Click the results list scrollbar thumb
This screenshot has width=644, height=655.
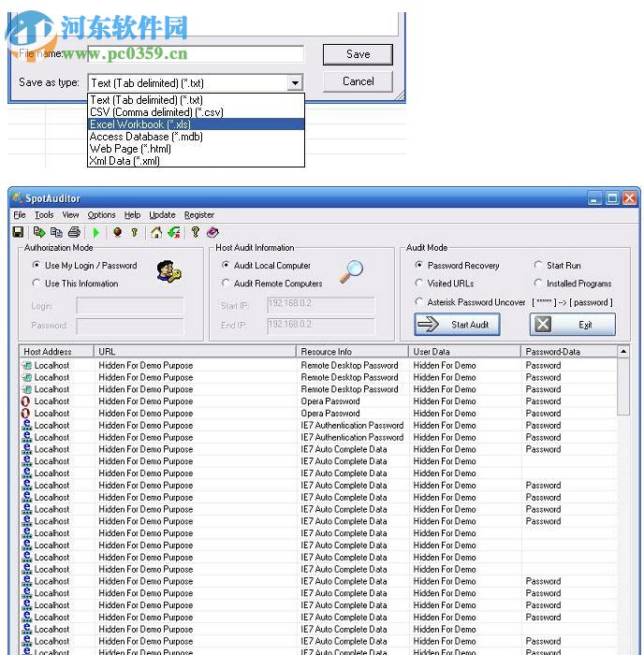623,386
